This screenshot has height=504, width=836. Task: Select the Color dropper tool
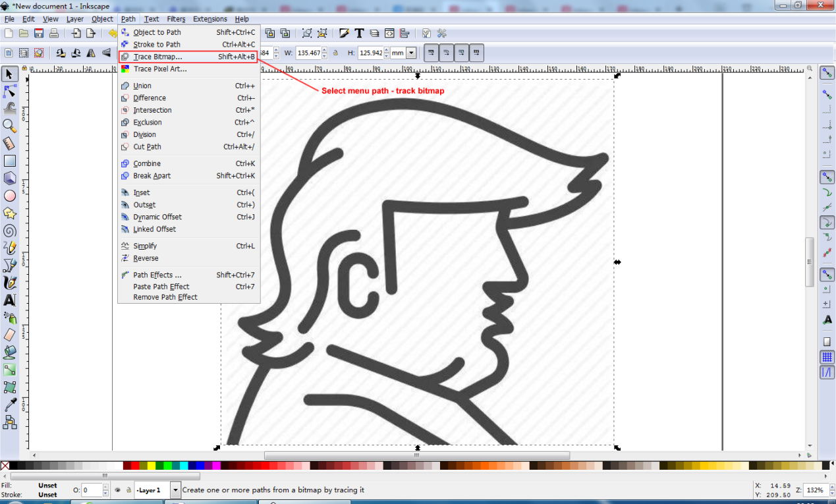[x=9, y=405]
